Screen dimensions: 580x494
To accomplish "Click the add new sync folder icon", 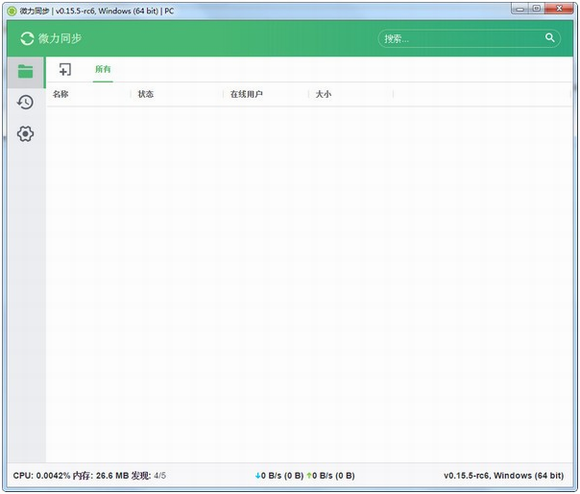I will pos(65,69).
